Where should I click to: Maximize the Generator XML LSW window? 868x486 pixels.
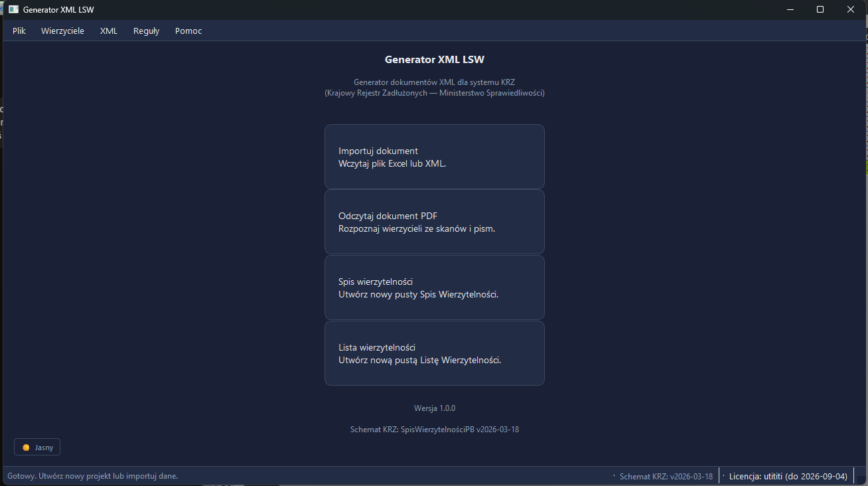820,9
